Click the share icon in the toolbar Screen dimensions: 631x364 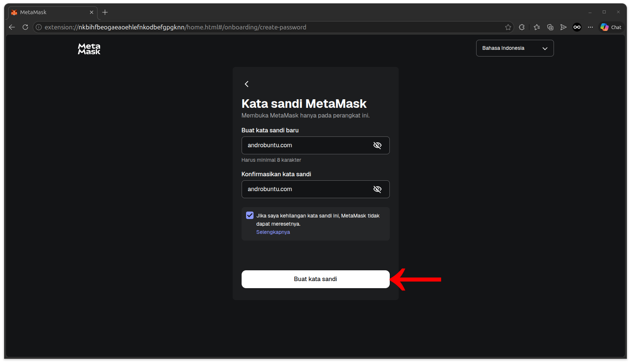pyautogui.click(x=563, y=27)
